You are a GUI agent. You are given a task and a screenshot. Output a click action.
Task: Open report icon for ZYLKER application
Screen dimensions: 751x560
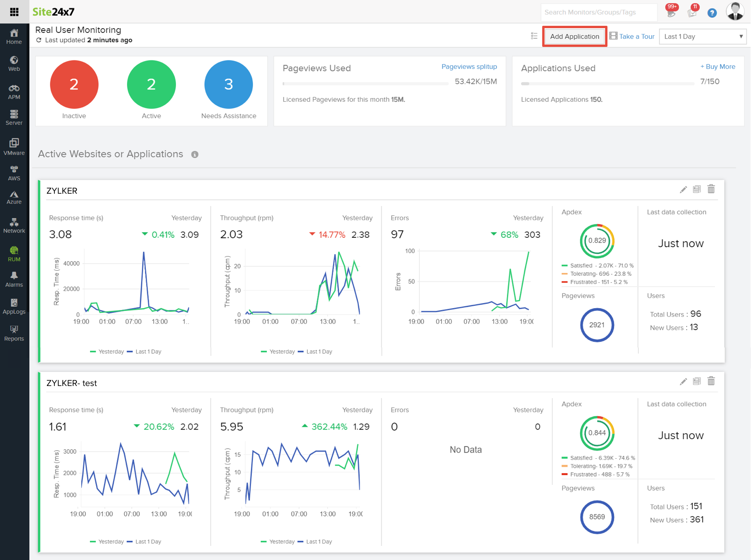pyautogui.click(x=697, y=189)
